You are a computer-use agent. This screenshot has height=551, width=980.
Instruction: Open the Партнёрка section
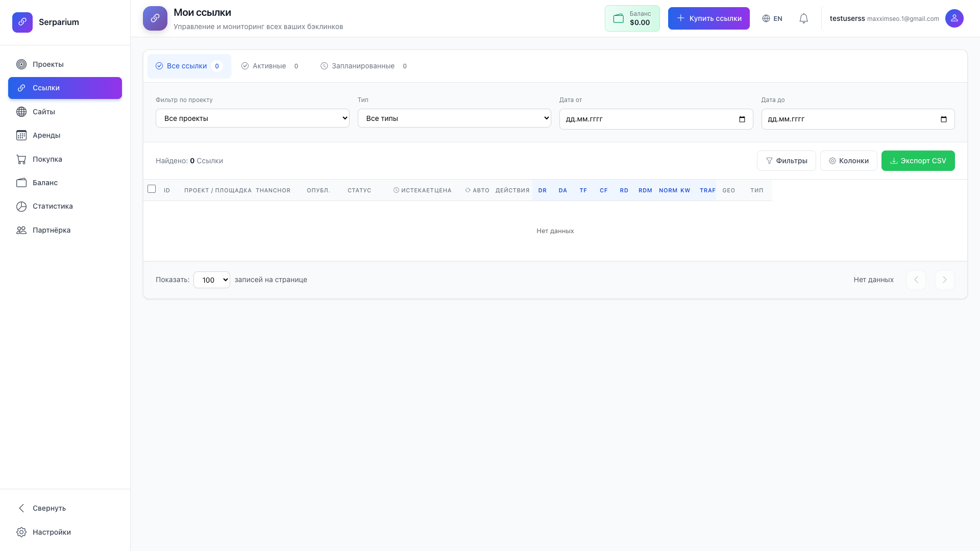pos(51,230)
